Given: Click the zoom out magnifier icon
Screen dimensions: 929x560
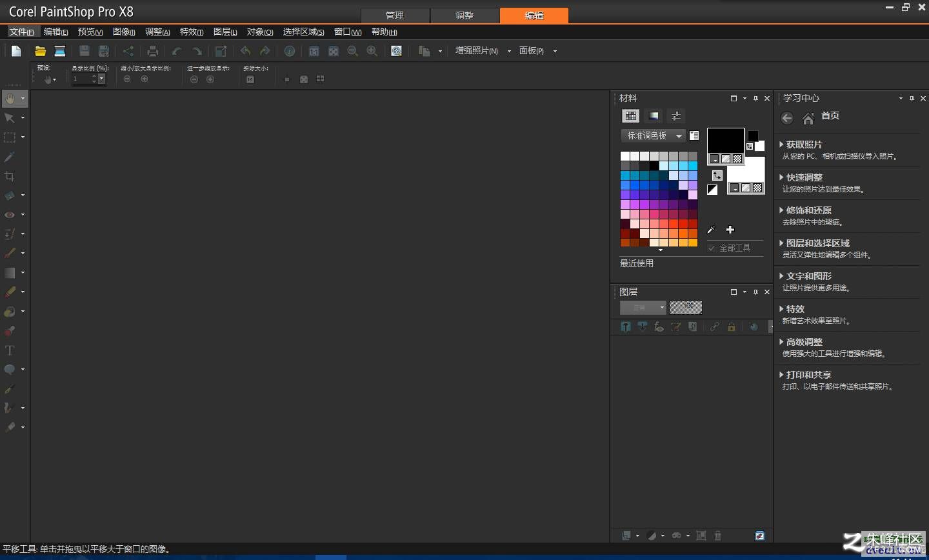Looking at the screenshot, I should pos(352,51).
